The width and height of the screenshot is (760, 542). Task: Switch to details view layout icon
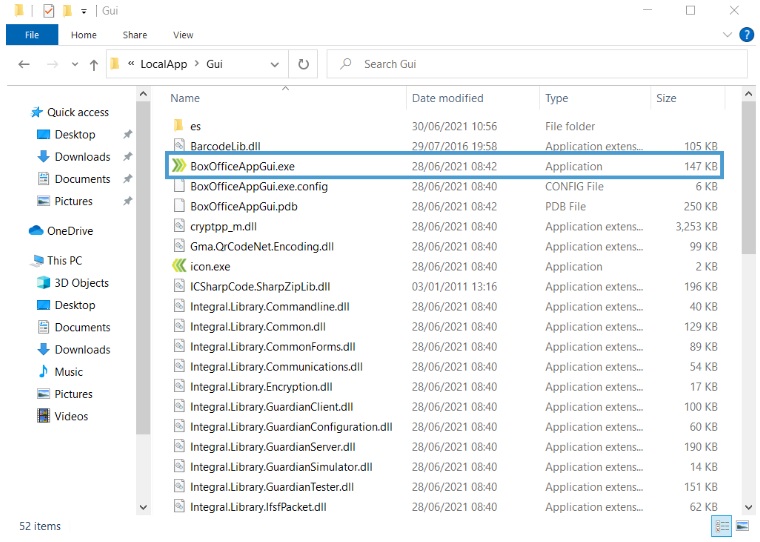click(721, 526)
